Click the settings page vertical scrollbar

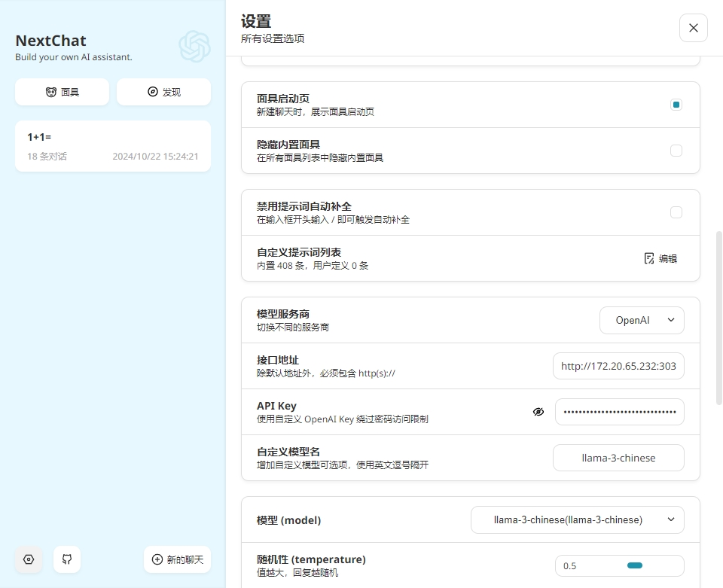click(x=718, y=316)
